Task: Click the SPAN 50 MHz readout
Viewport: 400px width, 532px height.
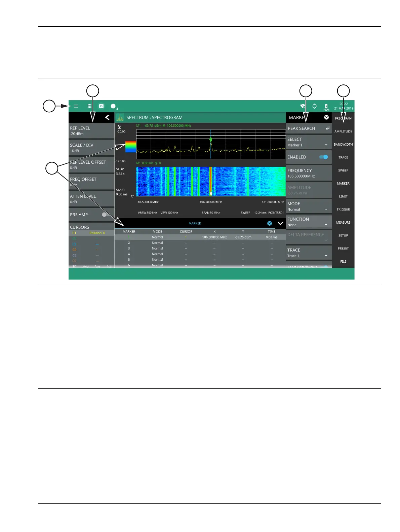Action: 211,213
